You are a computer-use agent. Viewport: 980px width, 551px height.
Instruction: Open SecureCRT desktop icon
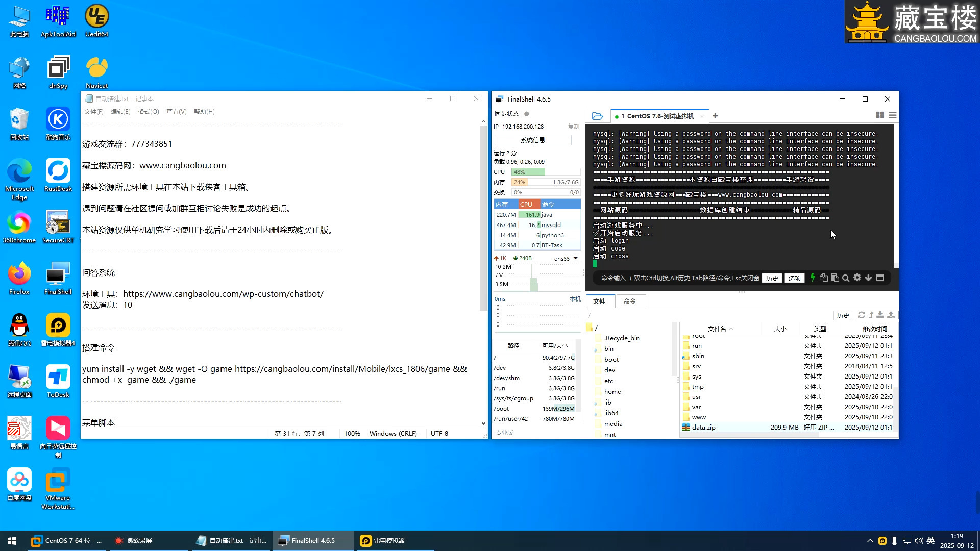click(58, 228)
